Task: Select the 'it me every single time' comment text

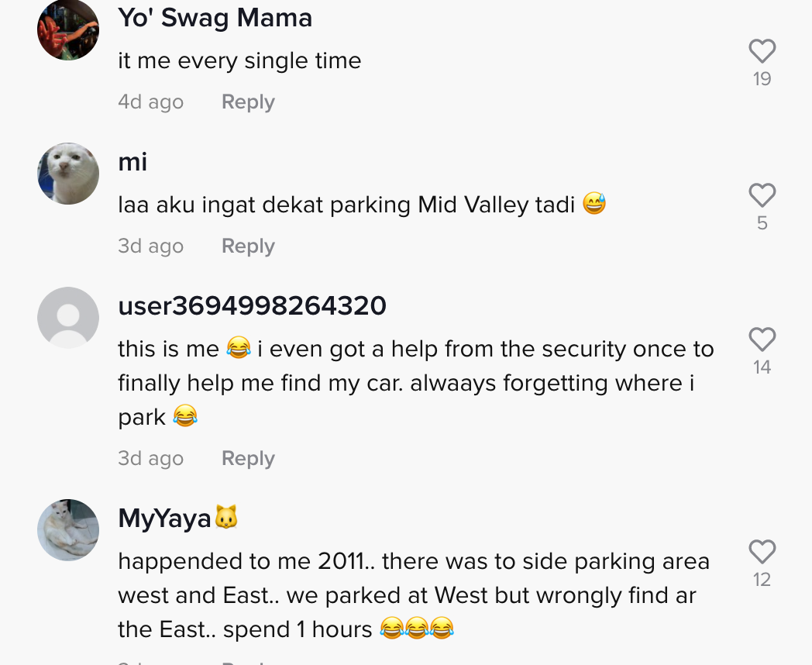Action: pyautogui.click(x=239, y=60)
